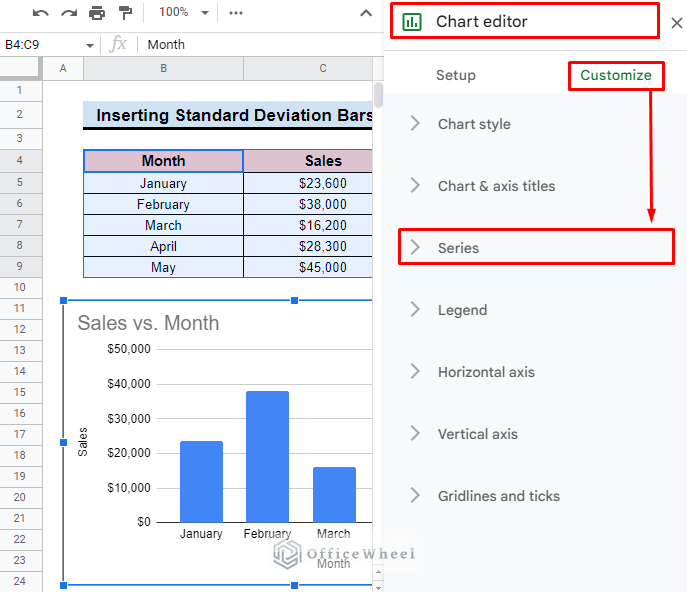This screenshot has width=687, height=592.
Task: Select column B header
Action: coord(163,68)
